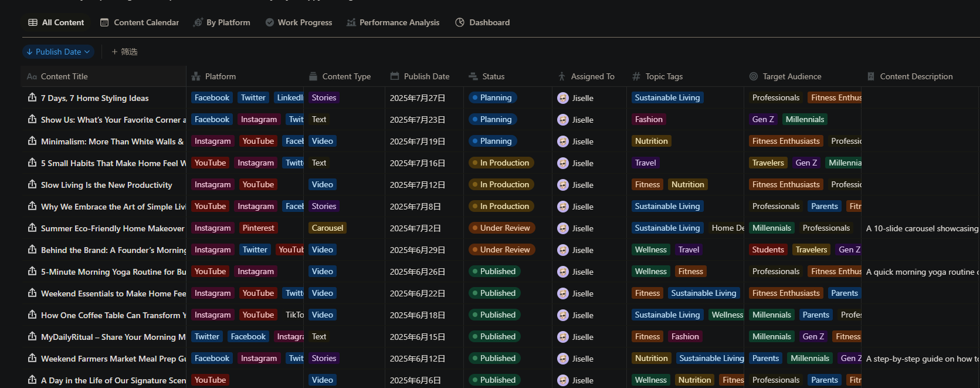Click the Platform column header
Image resolution: width=980 pixels, height=388 pixels.
coord(221,76)
